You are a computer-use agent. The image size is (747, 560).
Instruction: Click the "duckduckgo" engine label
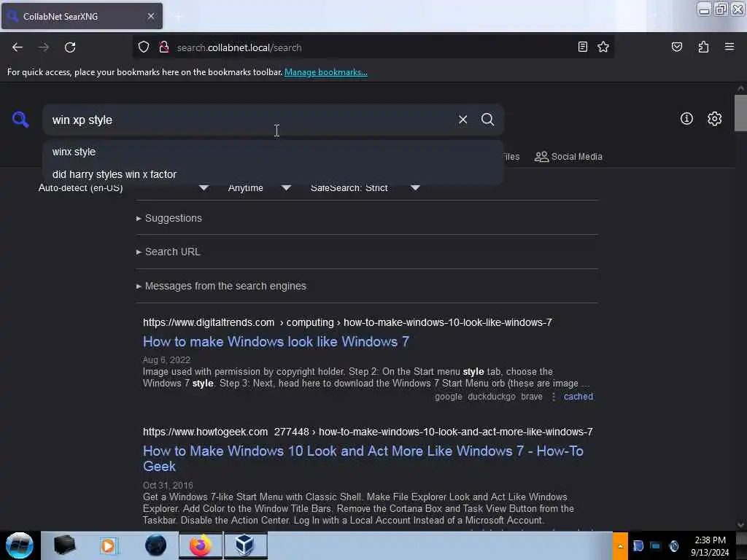[491, 396]
